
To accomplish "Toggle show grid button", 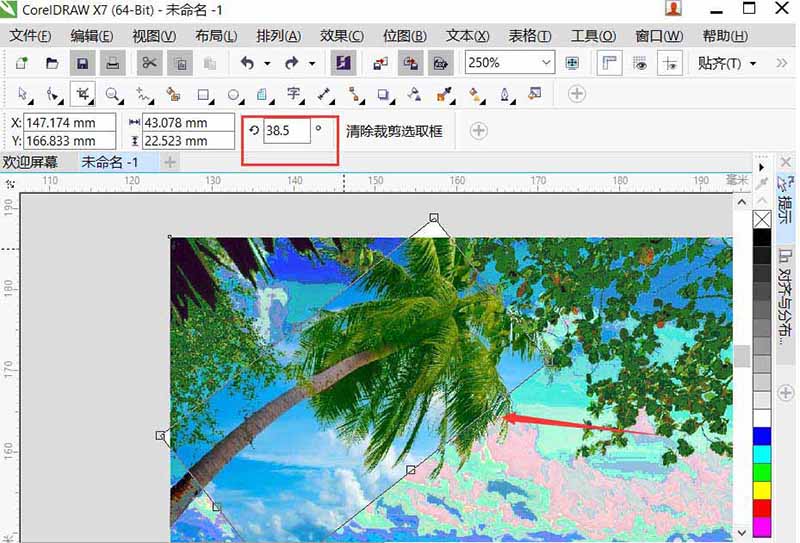I will click(x=640, y=63).
